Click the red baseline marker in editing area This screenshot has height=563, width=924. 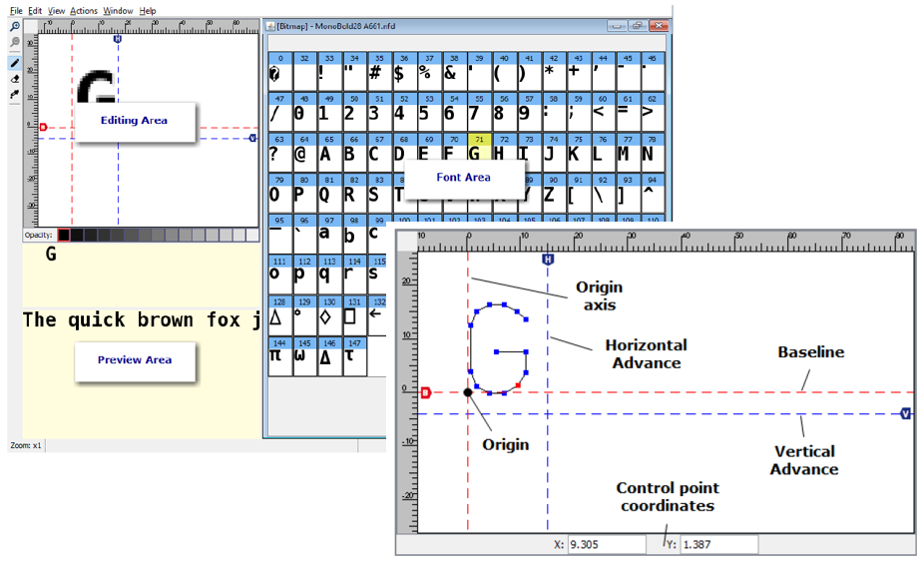42,127
